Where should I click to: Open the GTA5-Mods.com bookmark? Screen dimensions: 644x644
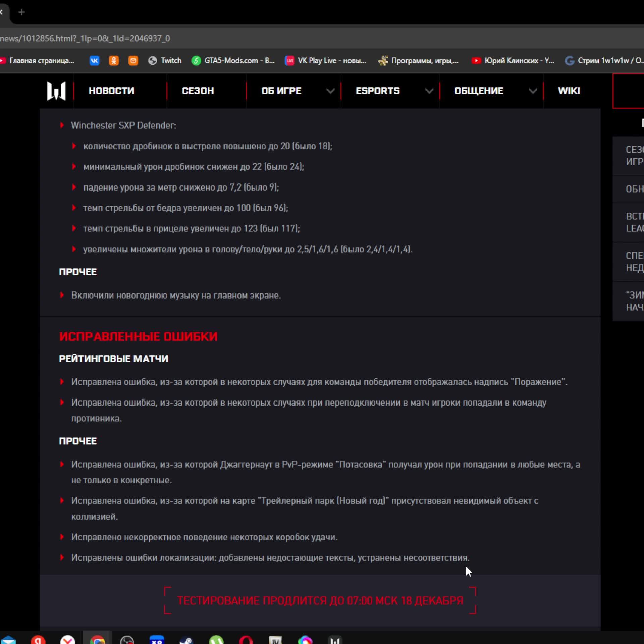coord(233,61)
